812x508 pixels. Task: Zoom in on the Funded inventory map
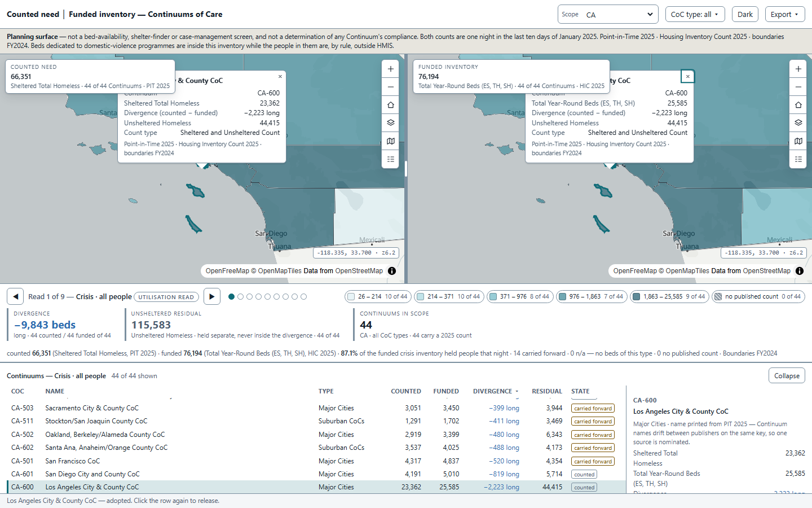point(798,69)
